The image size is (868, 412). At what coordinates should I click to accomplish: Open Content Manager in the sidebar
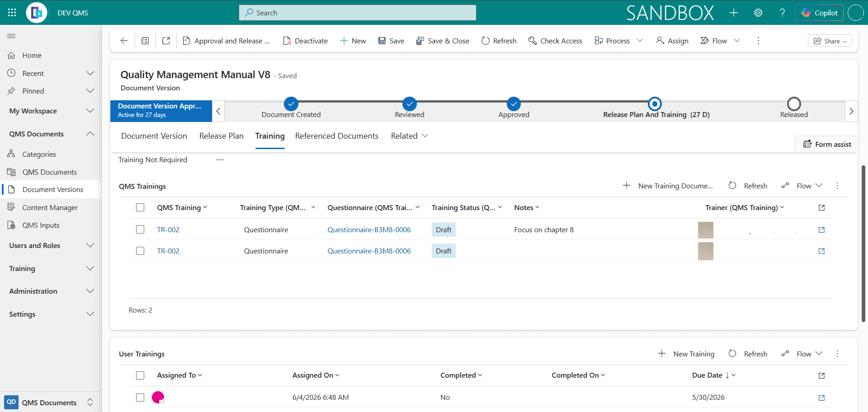coord(51,207)
